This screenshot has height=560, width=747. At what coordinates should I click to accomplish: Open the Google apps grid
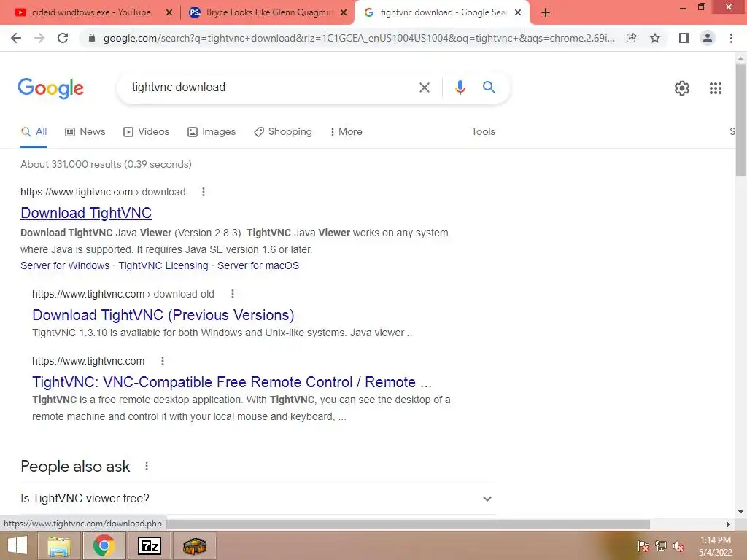716,88
